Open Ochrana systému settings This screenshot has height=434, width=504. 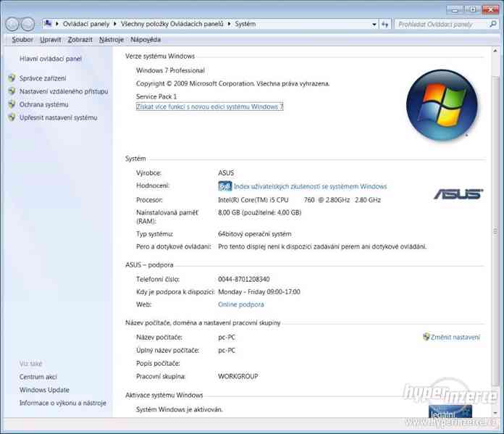click(43, 104)
